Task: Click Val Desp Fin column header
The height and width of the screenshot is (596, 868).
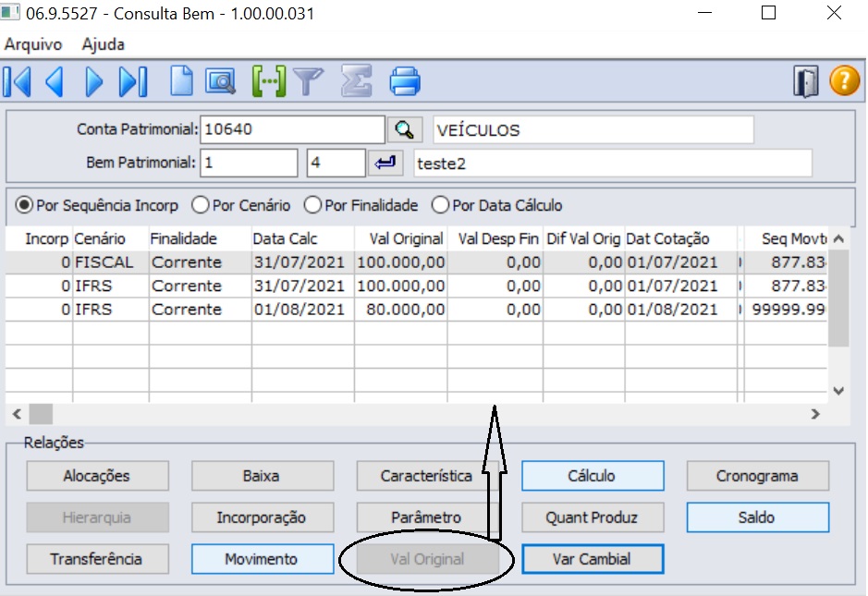Action: tap(497, 239)
